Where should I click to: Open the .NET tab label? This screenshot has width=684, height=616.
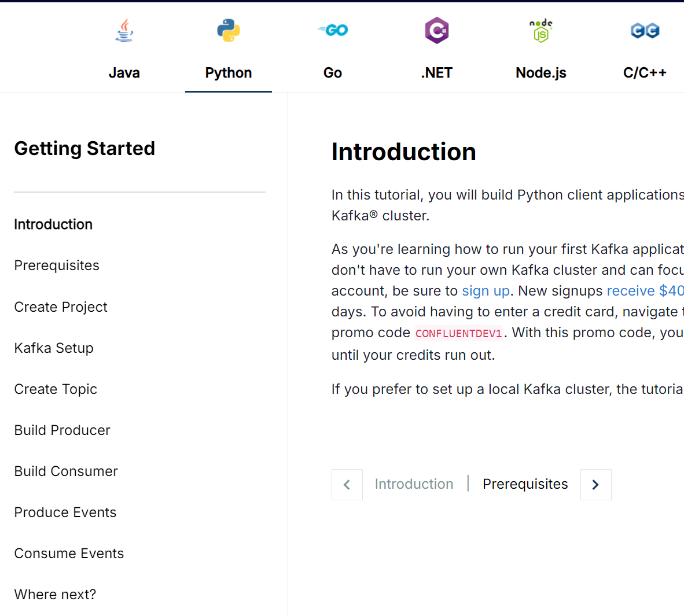437,73
